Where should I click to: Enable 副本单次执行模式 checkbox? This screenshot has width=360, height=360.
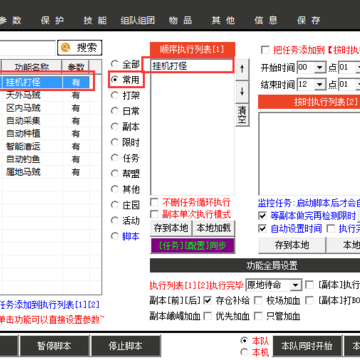pos(154,214)
